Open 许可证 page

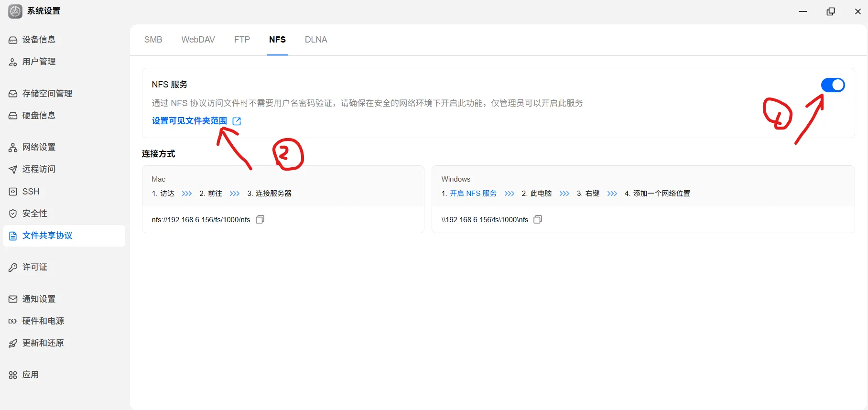coord(64,267)
